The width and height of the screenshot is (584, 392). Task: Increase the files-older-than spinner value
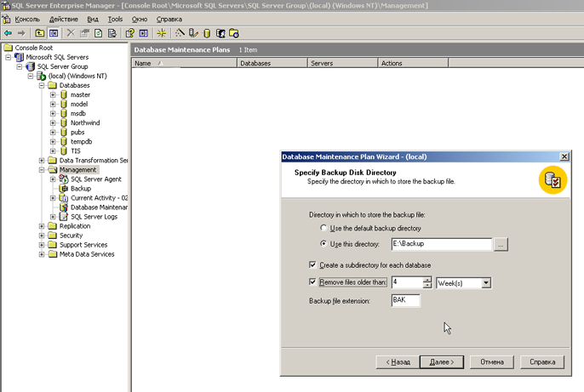pos(427,280)
